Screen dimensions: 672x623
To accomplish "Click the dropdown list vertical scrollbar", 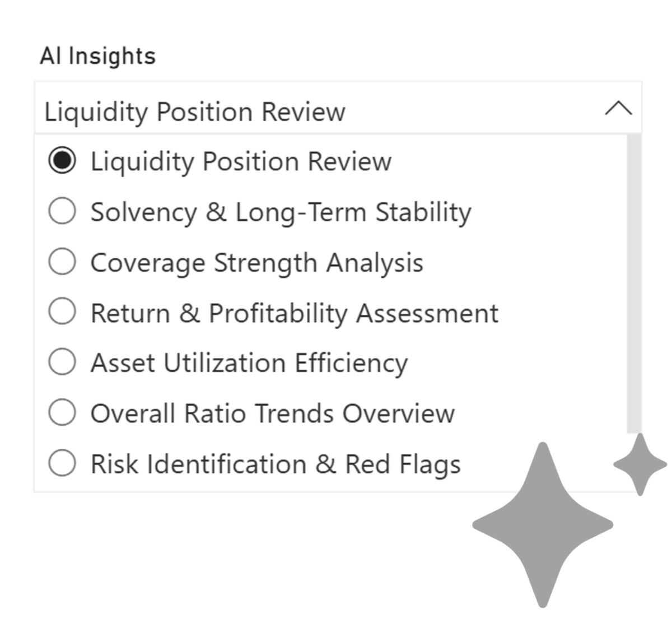I will pyautogui.click(x=634, y=280).
